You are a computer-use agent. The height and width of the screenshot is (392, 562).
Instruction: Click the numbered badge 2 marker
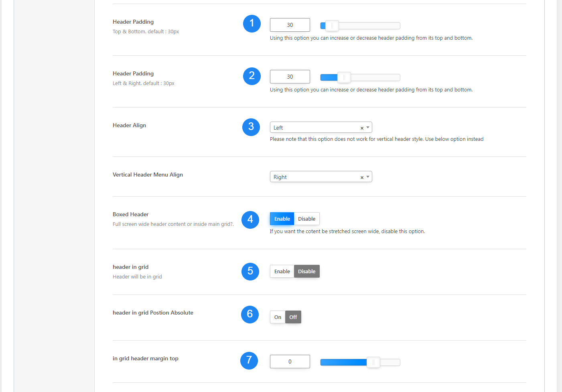pos(252,76)
